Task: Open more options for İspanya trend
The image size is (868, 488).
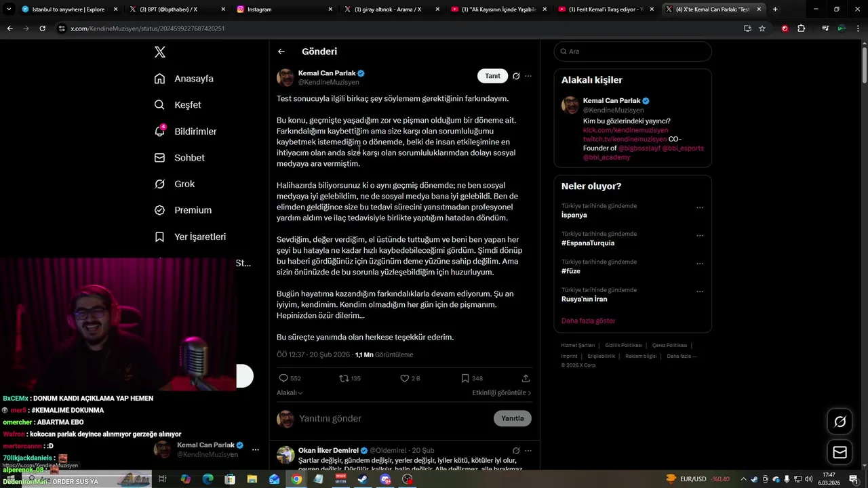Action: [700, 207]
